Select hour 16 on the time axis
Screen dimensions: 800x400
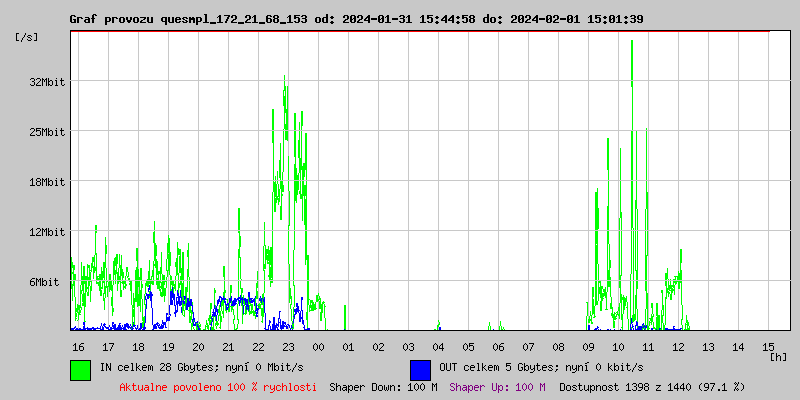(x=78, y=346)
